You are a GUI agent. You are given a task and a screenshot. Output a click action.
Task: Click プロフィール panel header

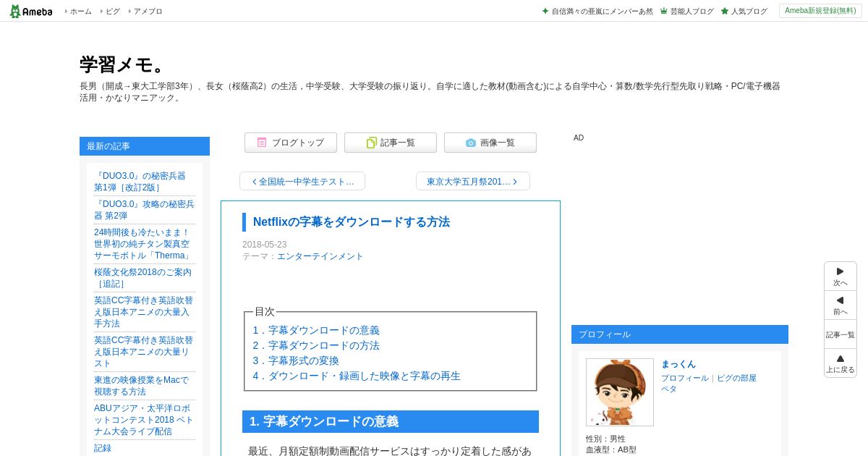680,334
